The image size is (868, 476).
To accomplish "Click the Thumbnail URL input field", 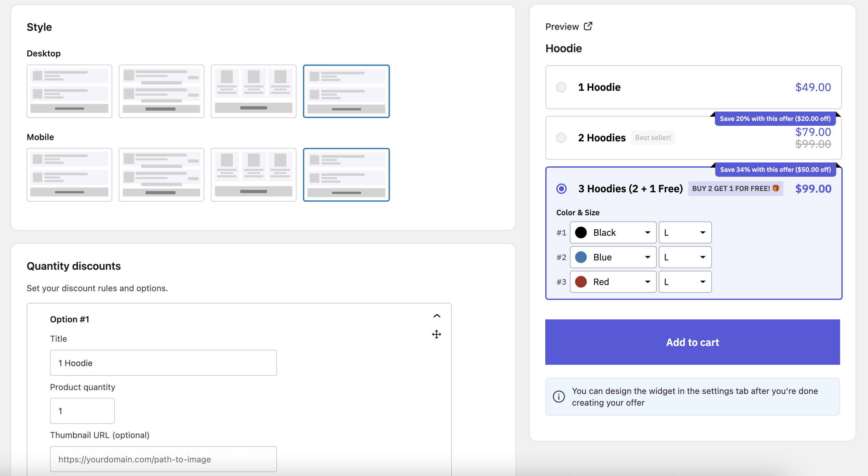I will (163, 459).
